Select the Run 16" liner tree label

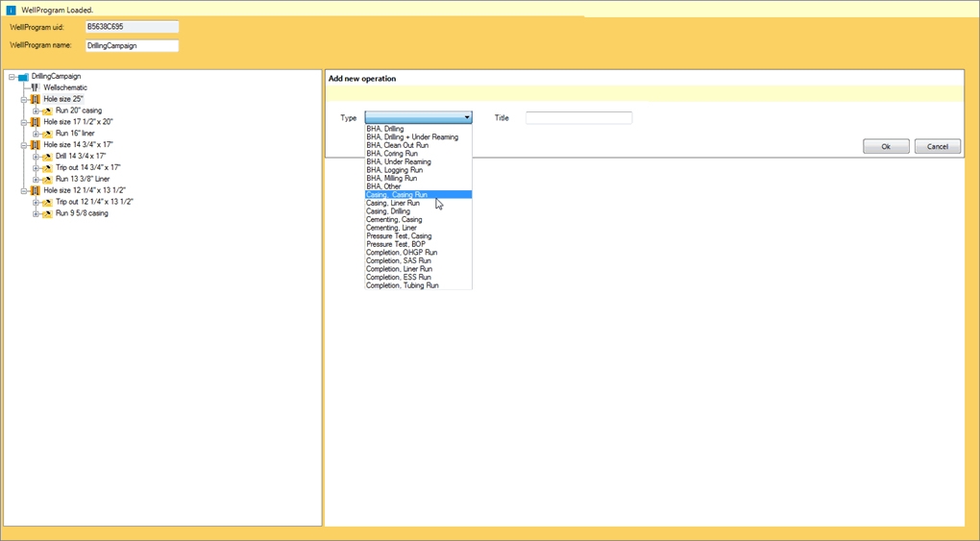[75, 134]
